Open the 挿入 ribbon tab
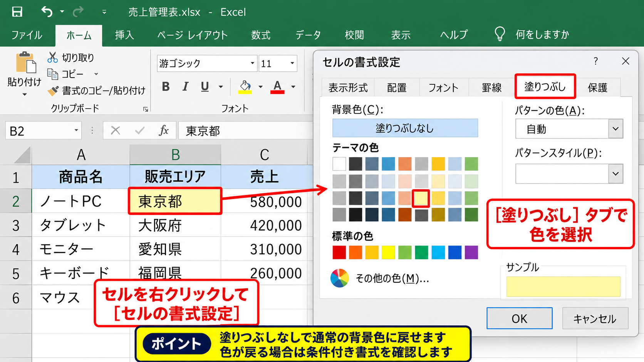The width and height of the screenshot is (644, 362). 124,35
